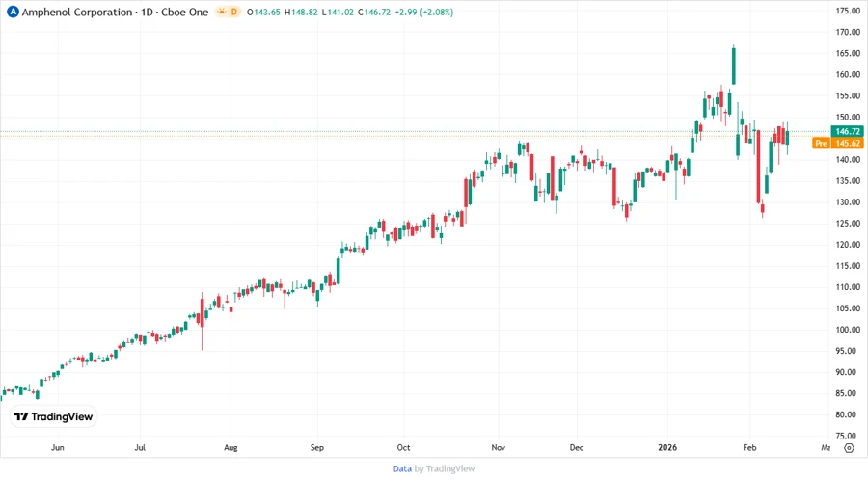Click the 140.00 price axis label

click(848, 159)
